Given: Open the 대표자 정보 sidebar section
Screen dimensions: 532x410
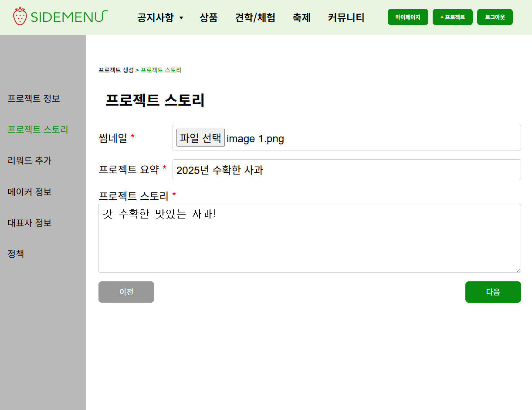Looking at the screenshot, I should pyautogui.click(x=29, y=223).
